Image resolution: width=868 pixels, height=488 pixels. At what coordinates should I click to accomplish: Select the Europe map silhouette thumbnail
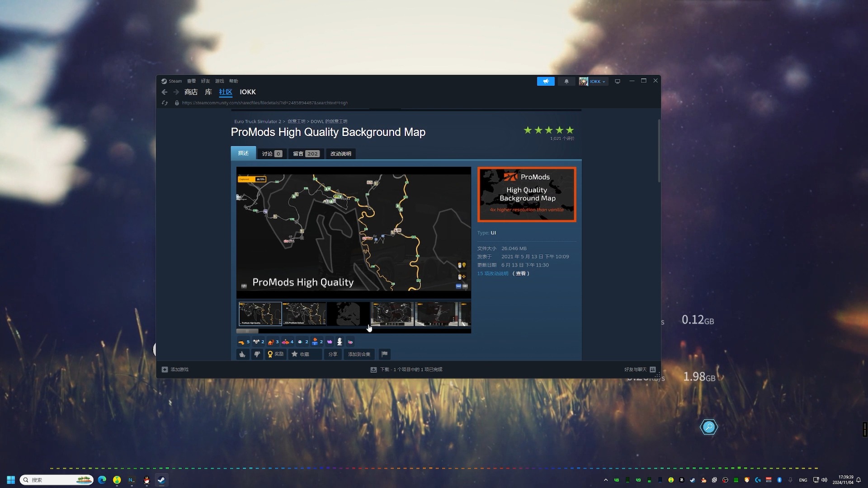point(348,314)
